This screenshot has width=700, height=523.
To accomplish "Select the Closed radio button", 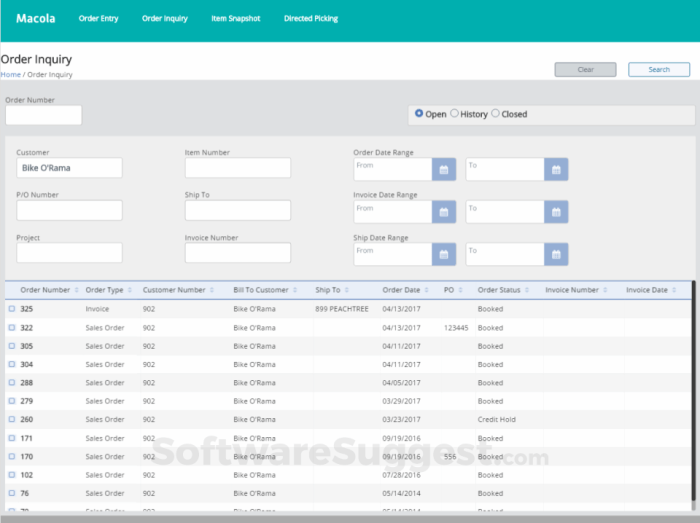I will click(x=495, y=113).
